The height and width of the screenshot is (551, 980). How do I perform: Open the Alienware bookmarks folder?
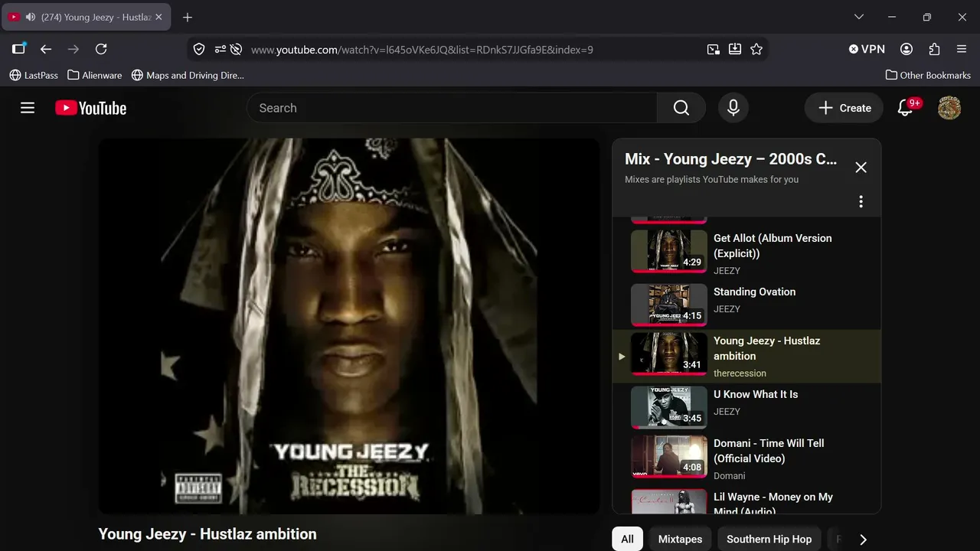(x=95, y=75)
